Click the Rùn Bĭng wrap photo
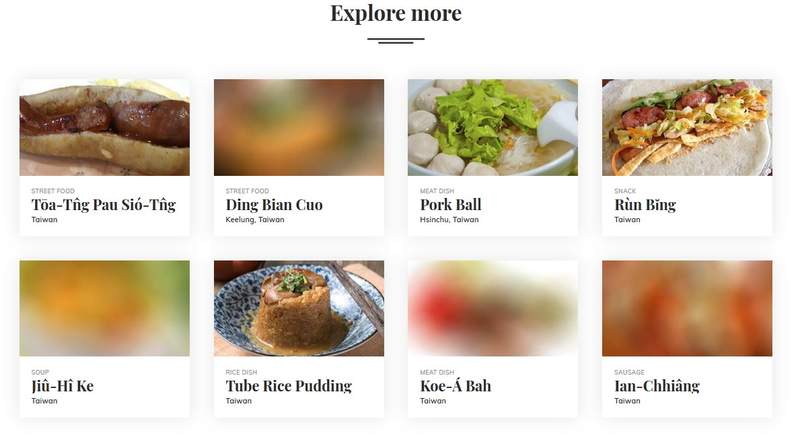The image size is (800, 435). [x=687, y=127]
